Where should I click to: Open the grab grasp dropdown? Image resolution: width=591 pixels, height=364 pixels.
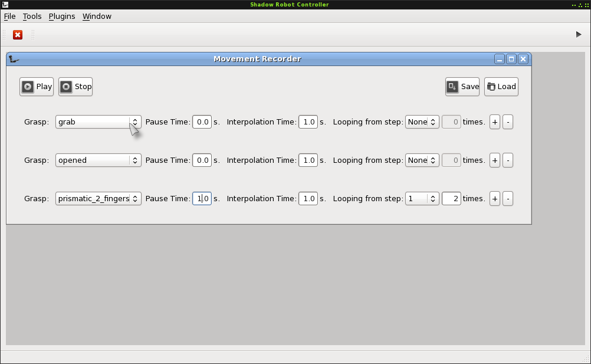pyautogui.click(x=98, y=122)
